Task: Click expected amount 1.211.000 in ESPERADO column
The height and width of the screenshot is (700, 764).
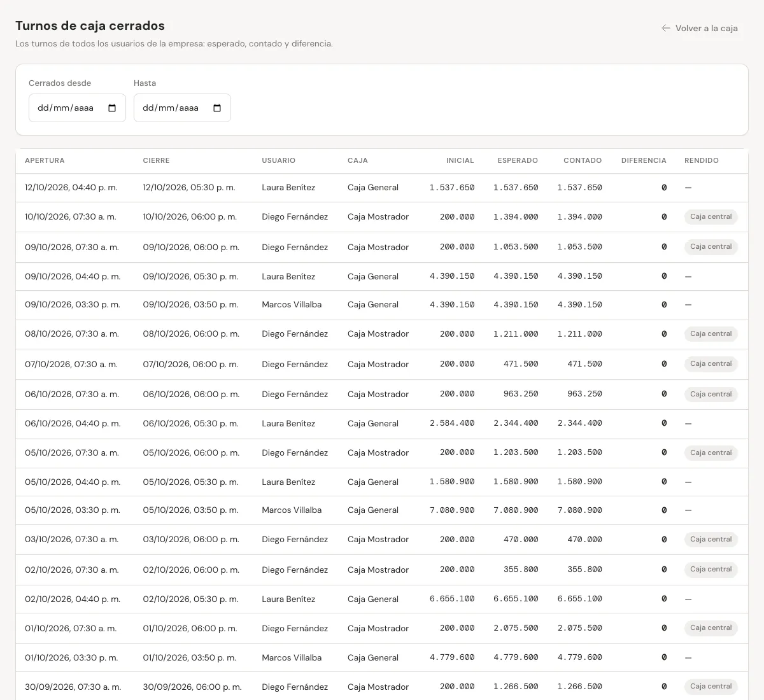Action: (x=516, y=334)
